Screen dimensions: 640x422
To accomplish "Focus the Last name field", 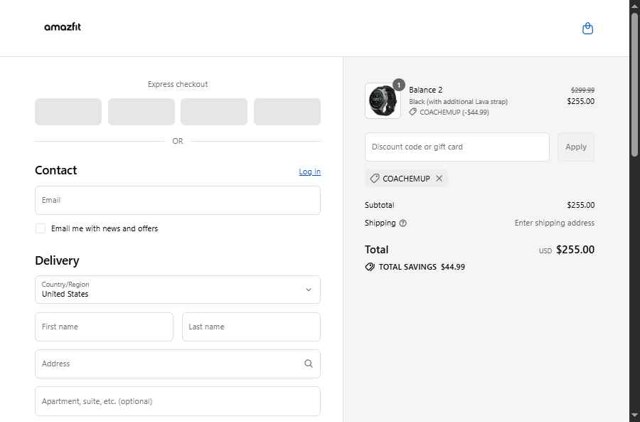I will coord(251,326).
